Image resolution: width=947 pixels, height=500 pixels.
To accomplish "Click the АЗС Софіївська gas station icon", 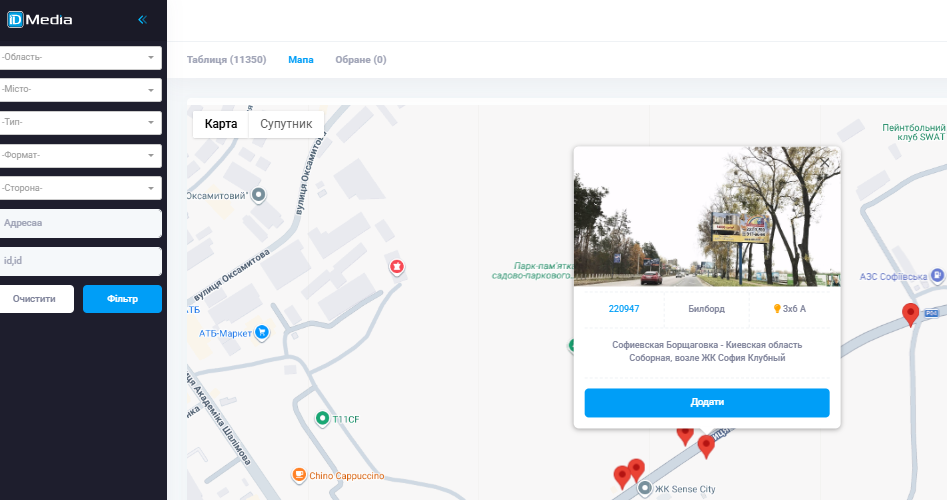I will (937, 275).
